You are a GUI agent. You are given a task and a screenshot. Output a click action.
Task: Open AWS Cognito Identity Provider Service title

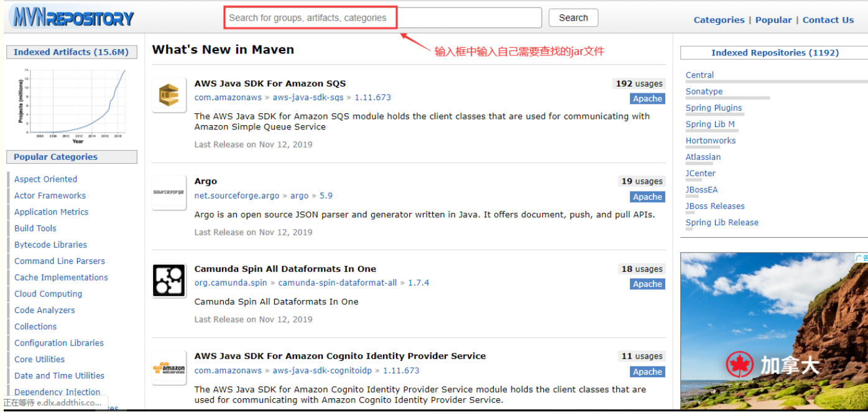pyautogui.click(x=340, y=356)
